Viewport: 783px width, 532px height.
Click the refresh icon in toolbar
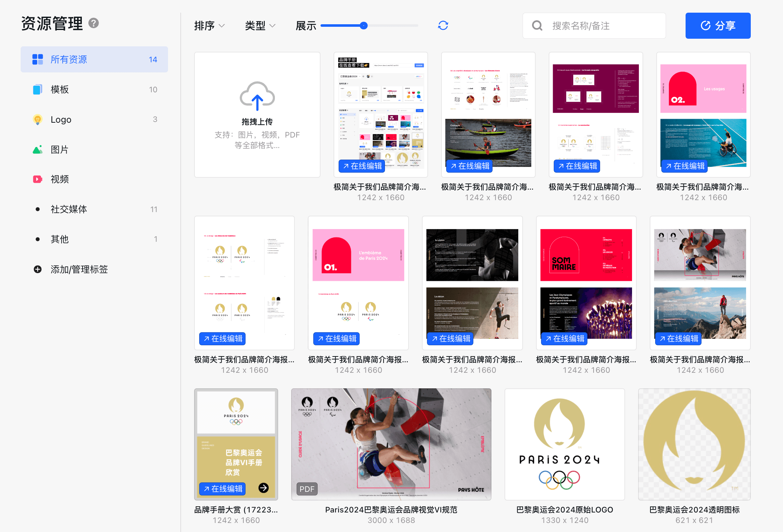[443, 25]
